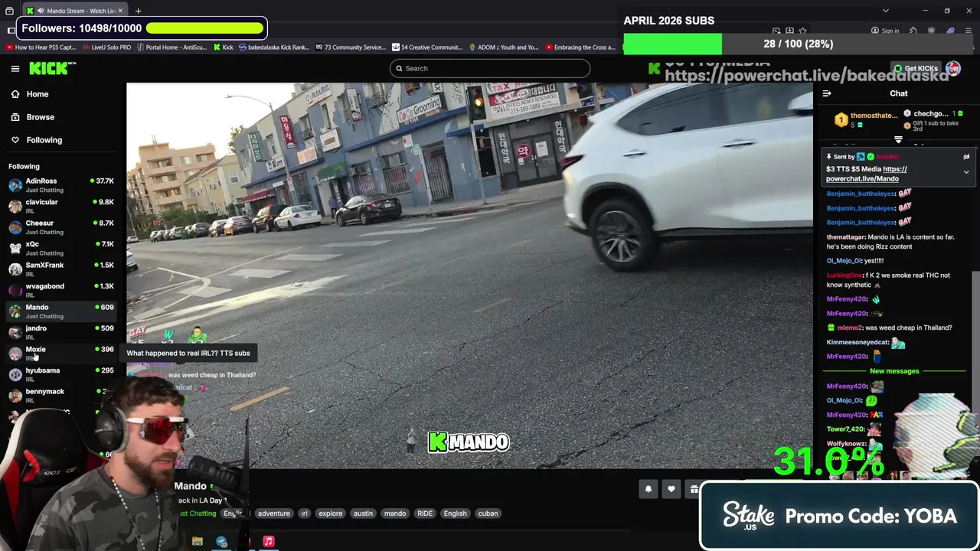The width and height of the screenshot is (980, 551).
Task: Expand the gift leaderboard arrow
Action: 898,140
